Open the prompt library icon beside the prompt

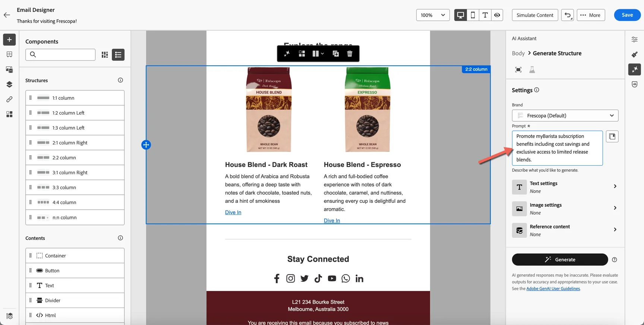[x=612, y=137]
